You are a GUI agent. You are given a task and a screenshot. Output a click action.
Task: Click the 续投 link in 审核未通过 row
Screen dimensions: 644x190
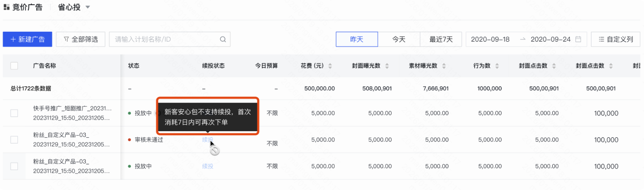[x=208, y=139]
